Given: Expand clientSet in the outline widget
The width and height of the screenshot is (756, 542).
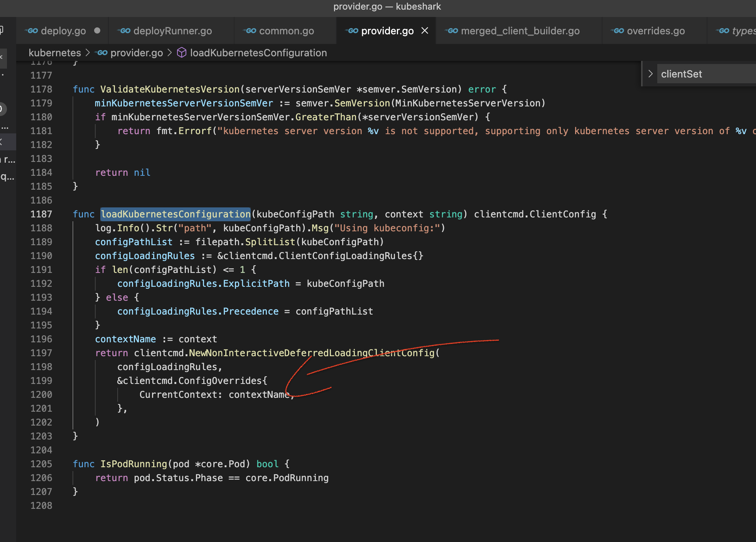Looking at the screenshot, I should (x=650, y=74).
